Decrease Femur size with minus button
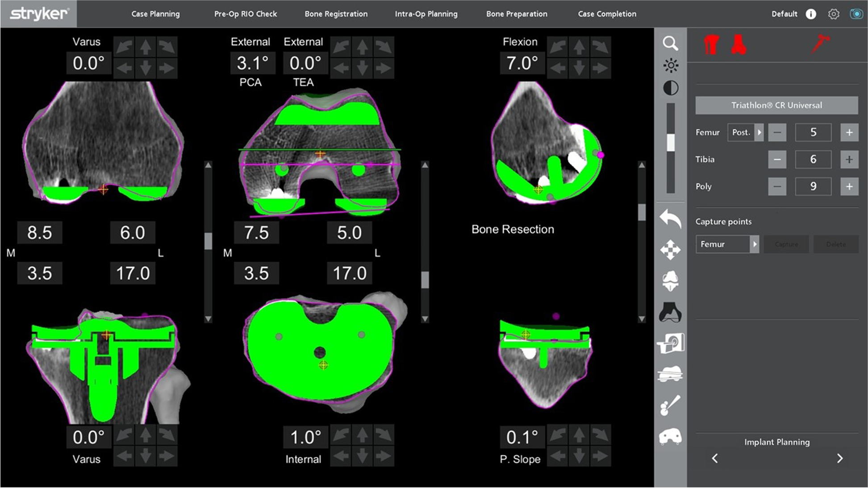The image size is (868, 488). tap(777, 132)
